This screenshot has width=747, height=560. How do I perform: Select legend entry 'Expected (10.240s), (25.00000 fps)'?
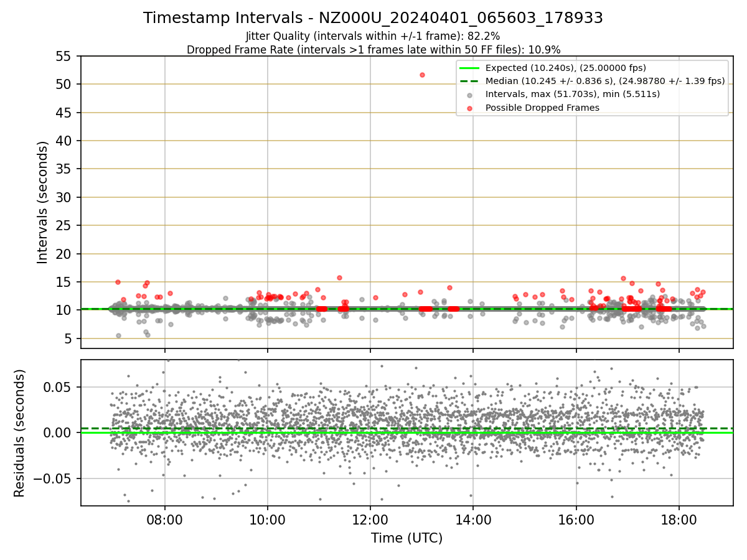coord(566,68)
